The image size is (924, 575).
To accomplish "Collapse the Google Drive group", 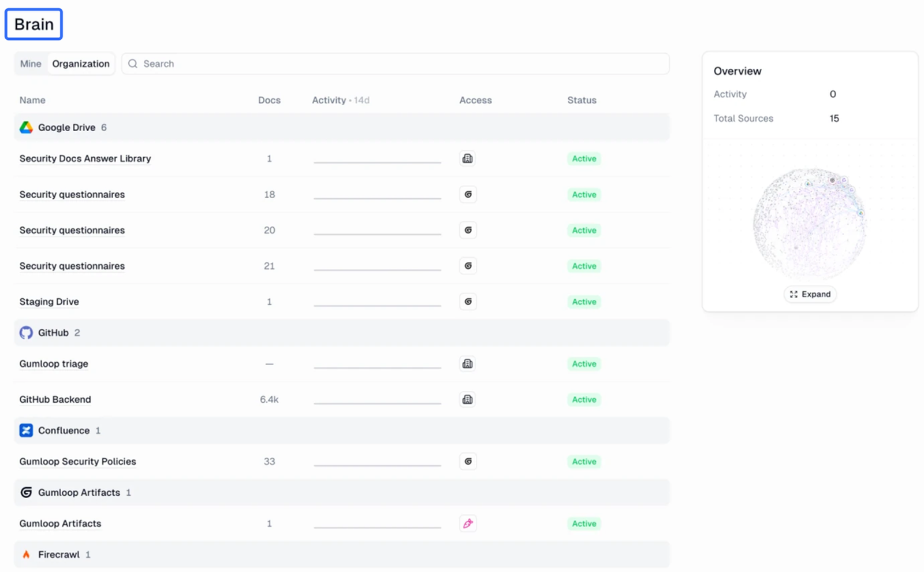I will pyautogui.click(x=342, y=128).
